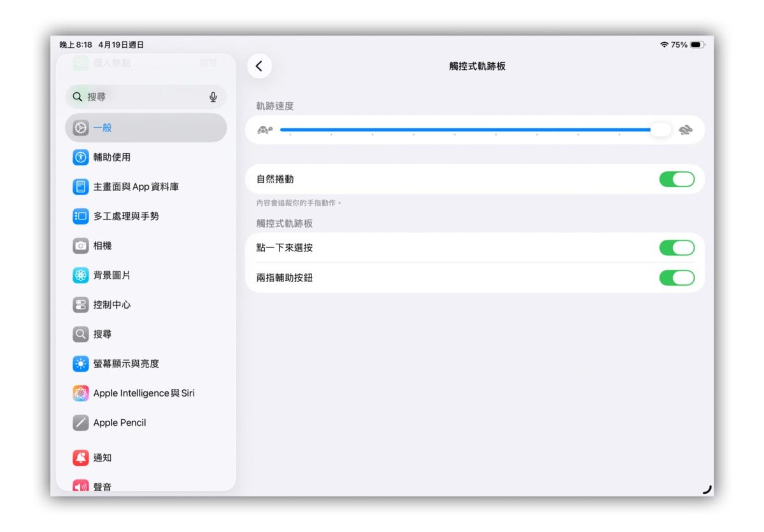Select 背景圖片 label in the sidebar

click(x=112, y=275)
